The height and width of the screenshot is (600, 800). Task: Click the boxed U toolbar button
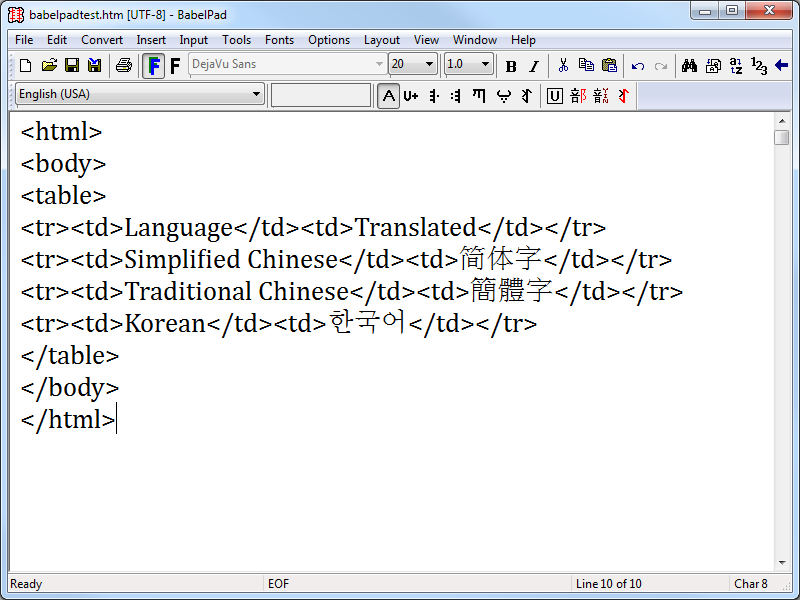tap(554, 96)
